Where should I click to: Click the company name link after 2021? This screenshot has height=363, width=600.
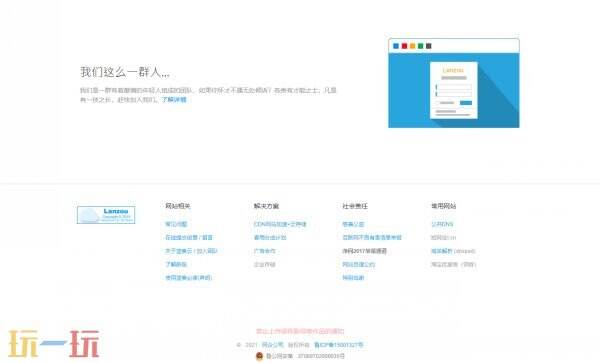tap(272, 345)
